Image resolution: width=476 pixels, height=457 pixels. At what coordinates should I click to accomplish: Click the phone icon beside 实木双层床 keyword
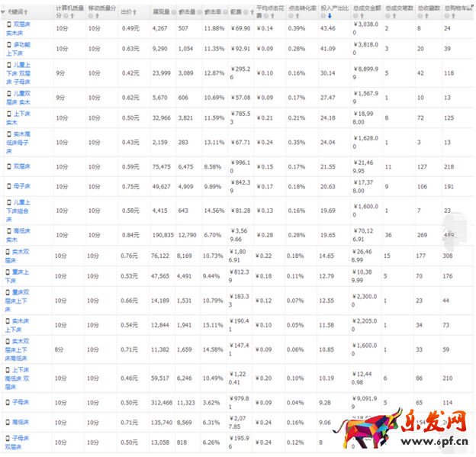click(9, 251)
